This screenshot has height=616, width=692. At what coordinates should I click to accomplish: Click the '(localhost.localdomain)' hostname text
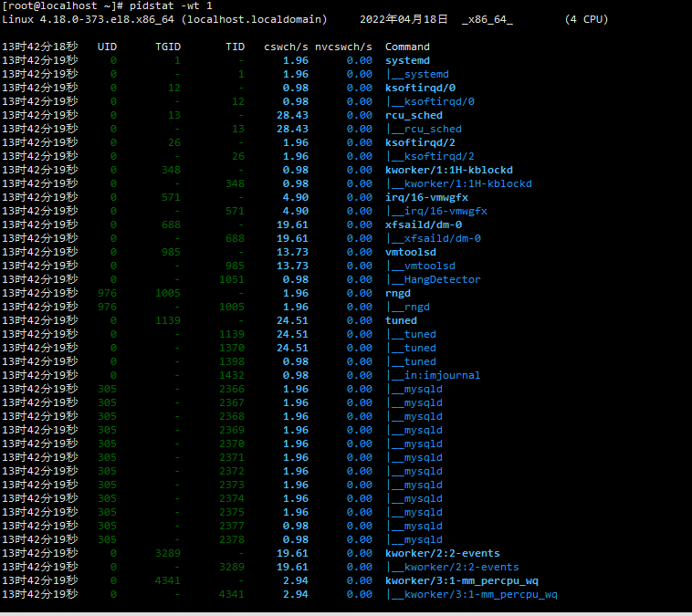(x=254, y=19)
